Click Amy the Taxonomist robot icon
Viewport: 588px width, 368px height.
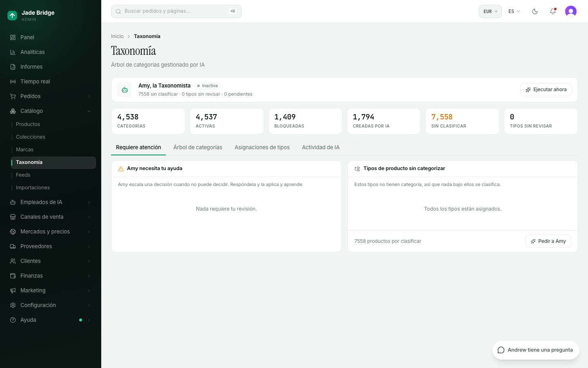pos(125,90)
